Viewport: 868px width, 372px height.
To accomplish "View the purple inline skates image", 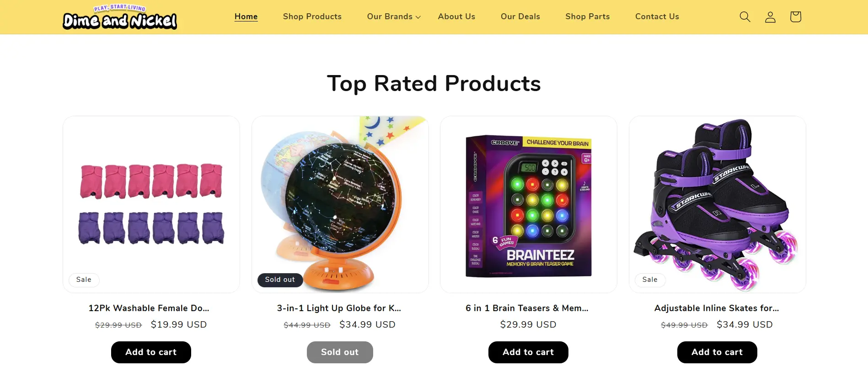I will point(718,205).
